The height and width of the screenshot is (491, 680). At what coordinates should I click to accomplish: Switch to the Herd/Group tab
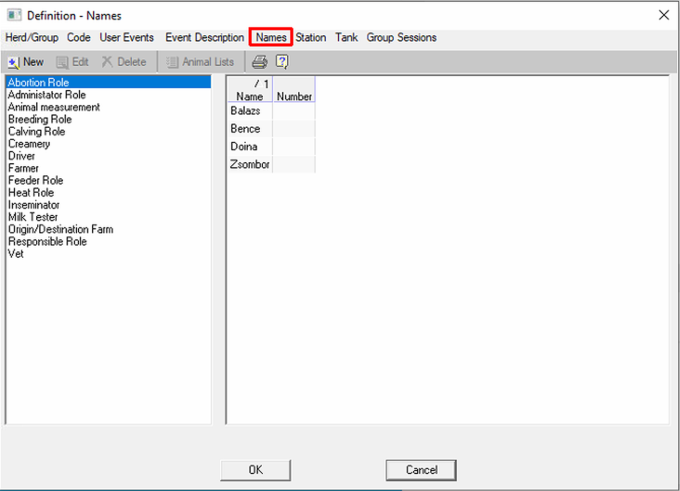(32, 37)
